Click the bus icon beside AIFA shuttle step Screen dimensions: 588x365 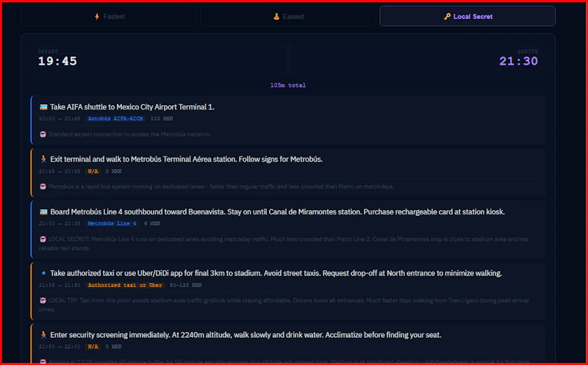click(x=43, y=107)
